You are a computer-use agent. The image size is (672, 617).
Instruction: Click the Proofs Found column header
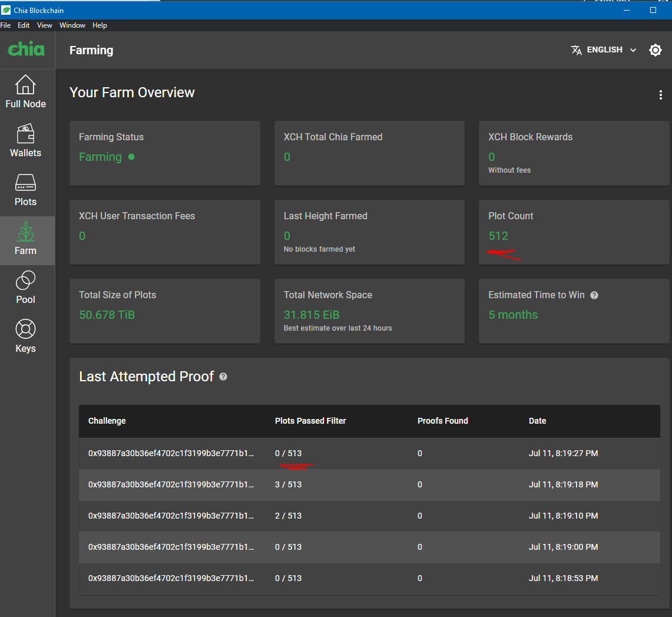[x=443, y=421]
